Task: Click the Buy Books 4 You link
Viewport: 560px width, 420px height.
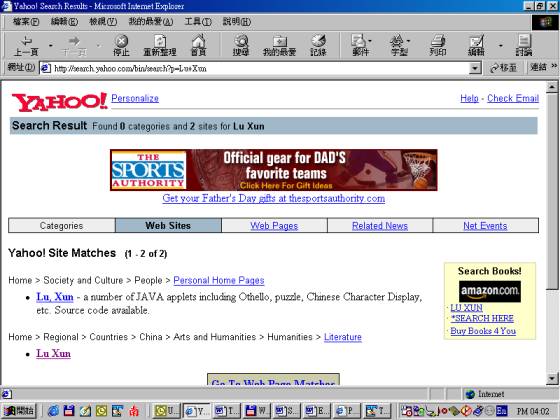Action: tap(483, 331)
